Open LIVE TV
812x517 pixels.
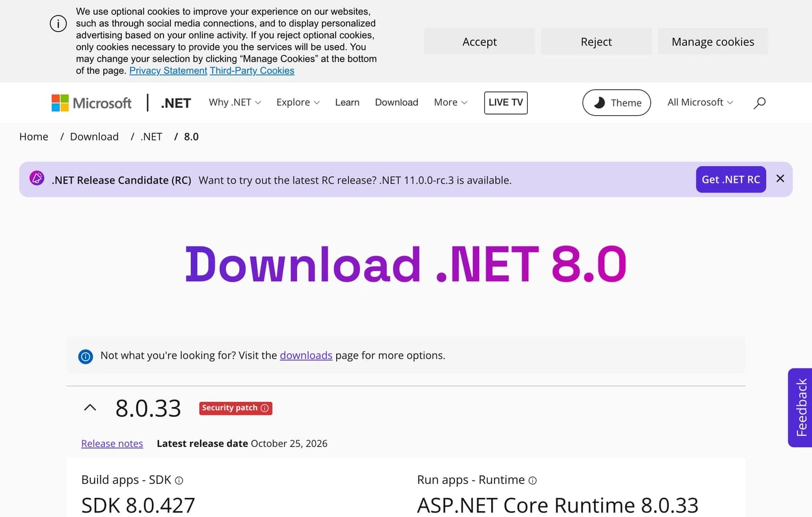click(x=506, y=103)
